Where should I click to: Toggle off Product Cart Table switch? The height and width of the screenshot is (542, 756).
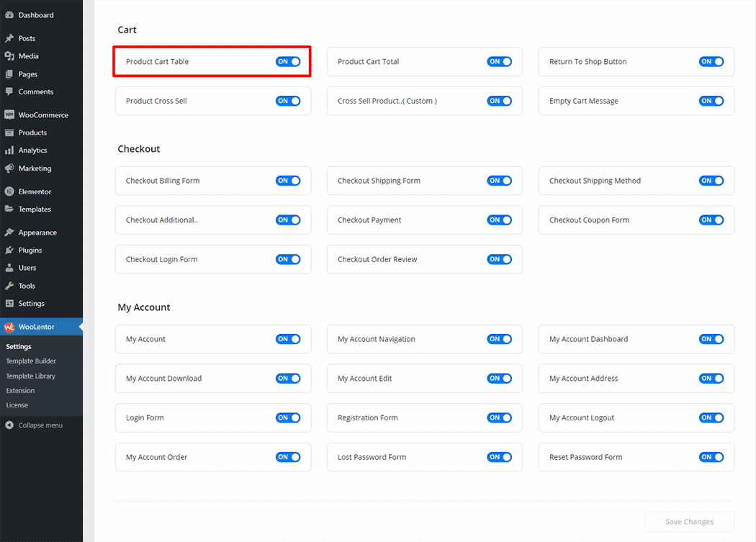click(x=288, y=62)
